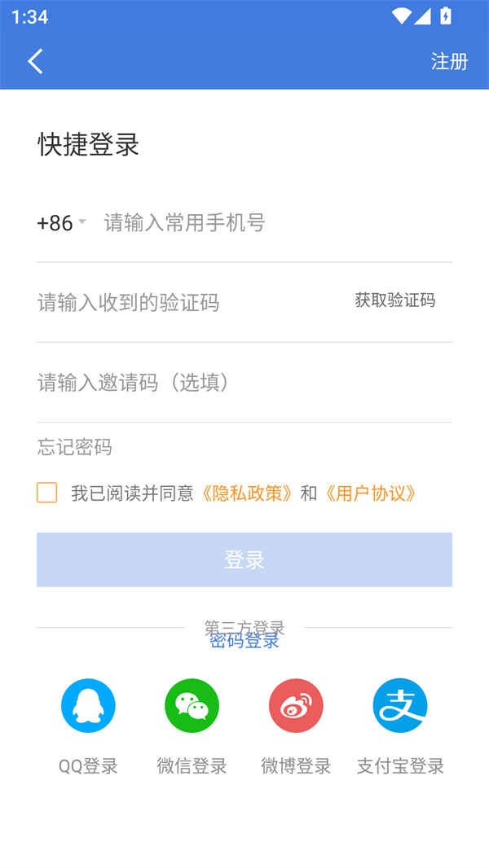Tap the back arrow in the header
The width and height of the screenshot is (489, 868).
pyautogui.click(x=35, y=60)
